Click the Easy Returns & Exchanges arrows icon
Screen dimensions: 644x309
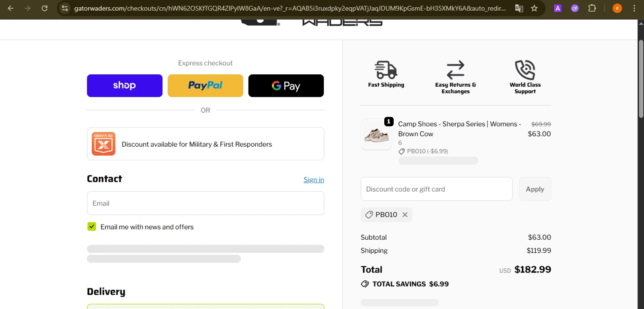coord(456,70)
